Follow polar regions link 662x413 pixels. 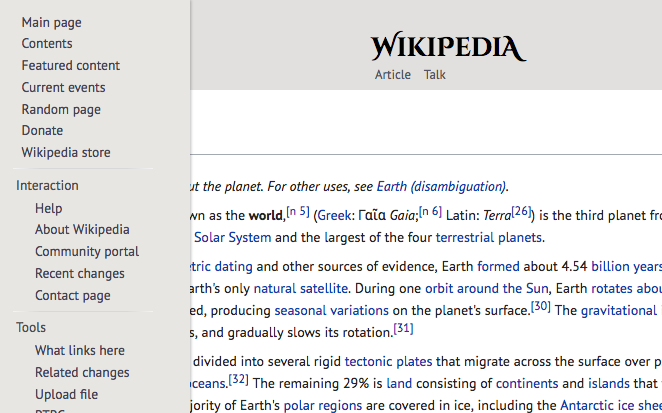pos(323,405)
